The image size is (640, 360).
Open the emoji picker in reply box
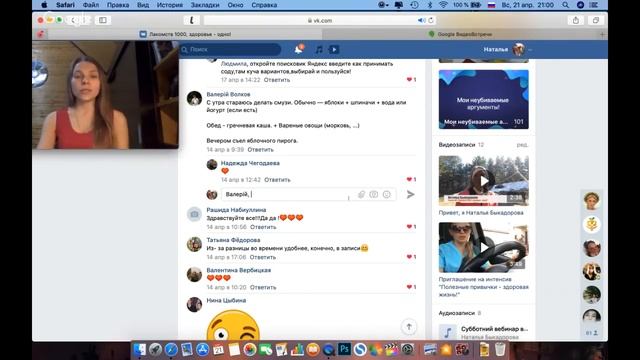tap(387, 195)
